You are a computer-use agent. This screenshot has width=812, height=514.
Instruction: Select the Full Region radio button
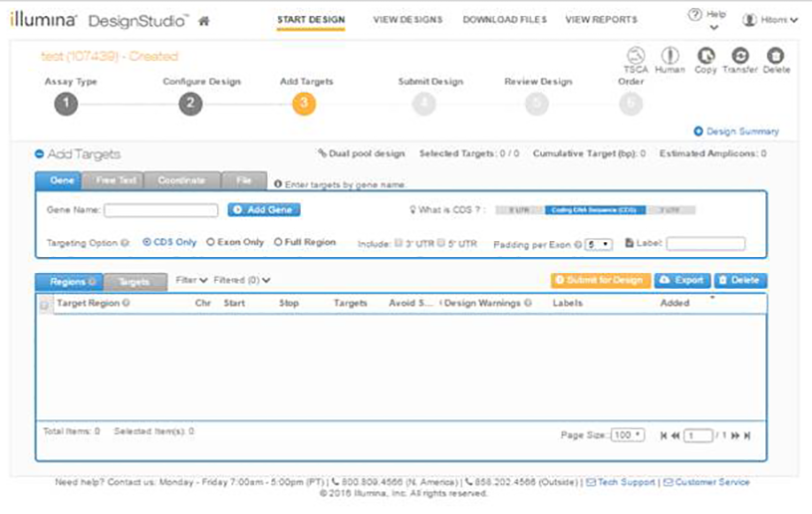[279, 242]
